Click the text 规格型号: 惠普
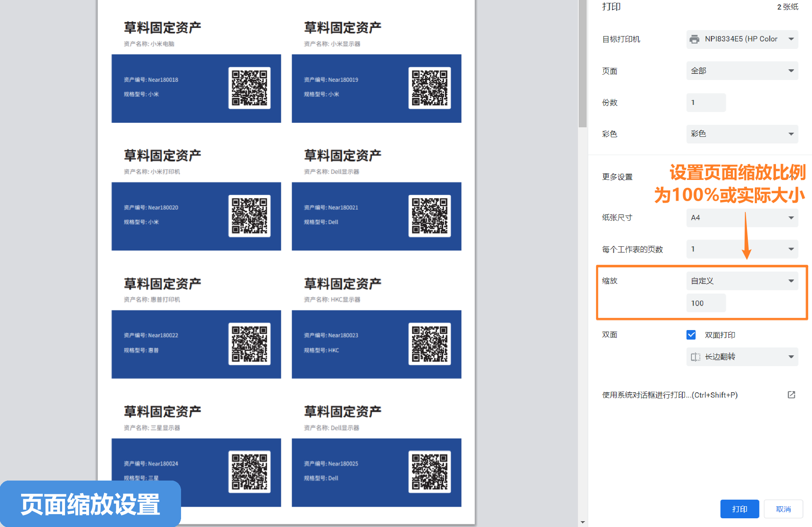The image size is (812, 527). (141, 350)
